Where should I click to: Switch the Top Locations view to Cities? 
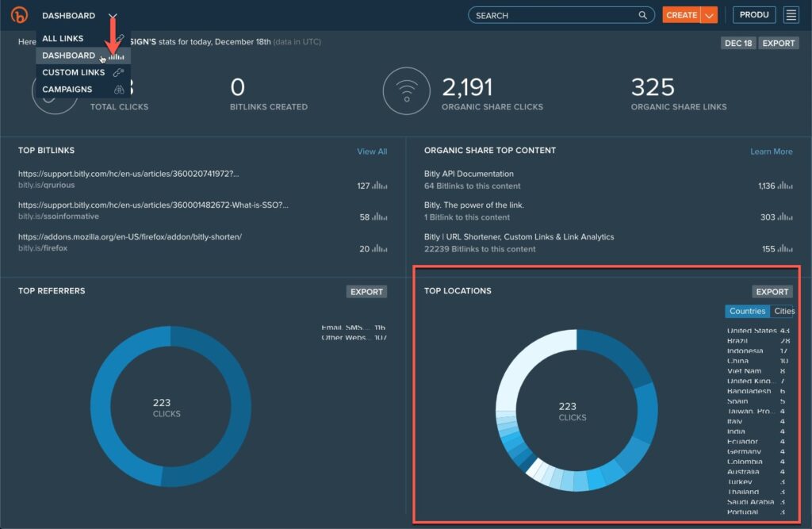pyautogui.click(x=784, y=311)
